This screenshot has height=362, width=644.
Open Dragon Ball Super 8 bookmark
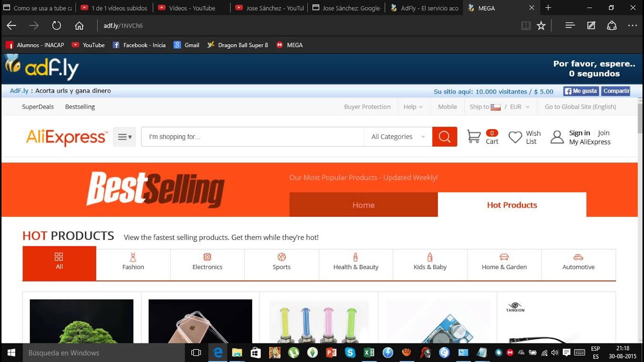(237, 45)
